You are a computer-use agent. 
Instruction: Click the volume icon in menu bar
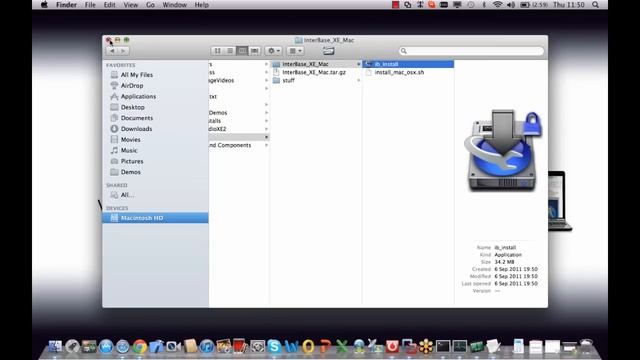[511, 5]
